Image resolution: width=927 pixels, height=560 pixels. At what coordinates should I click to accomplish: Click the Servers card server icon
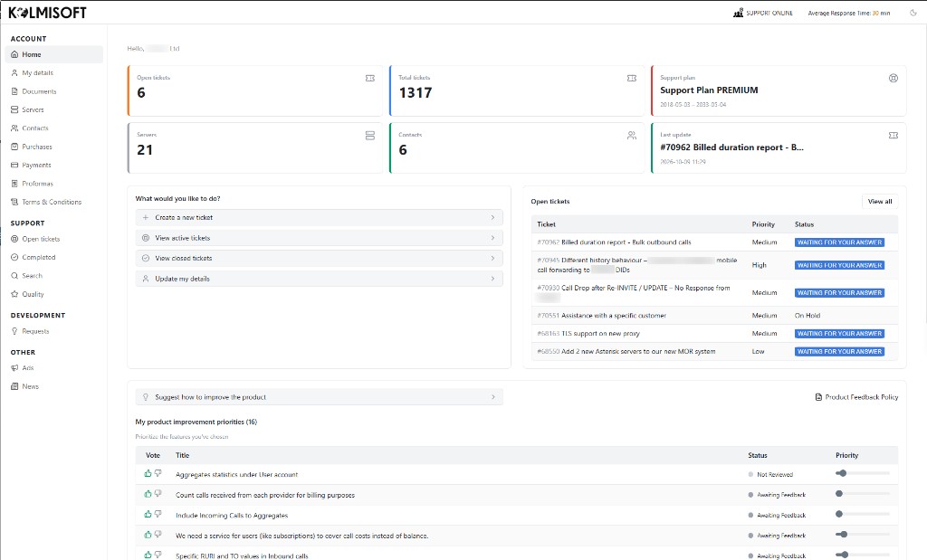coord(370,136)
